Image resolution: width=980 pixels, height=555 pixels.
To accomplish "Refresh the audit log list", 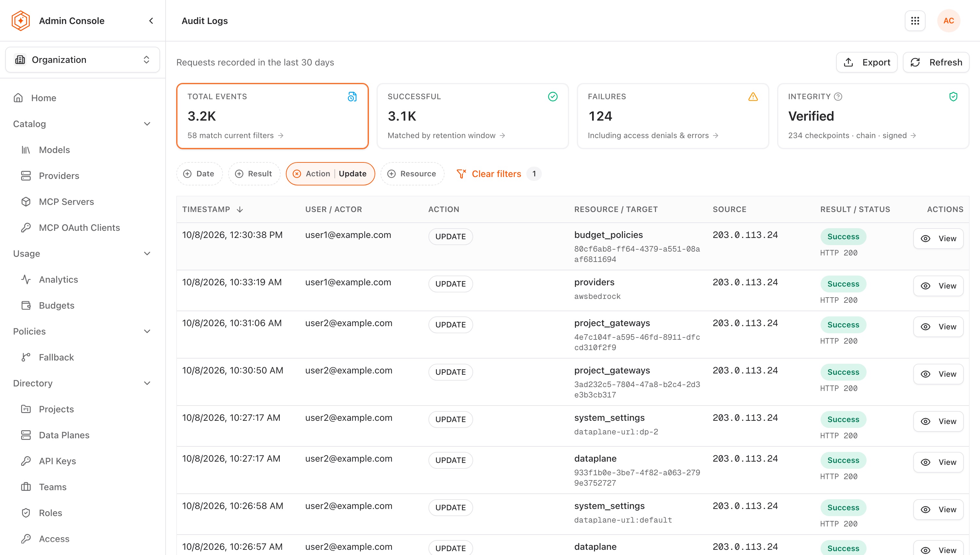I will click(x=936, y=62).
